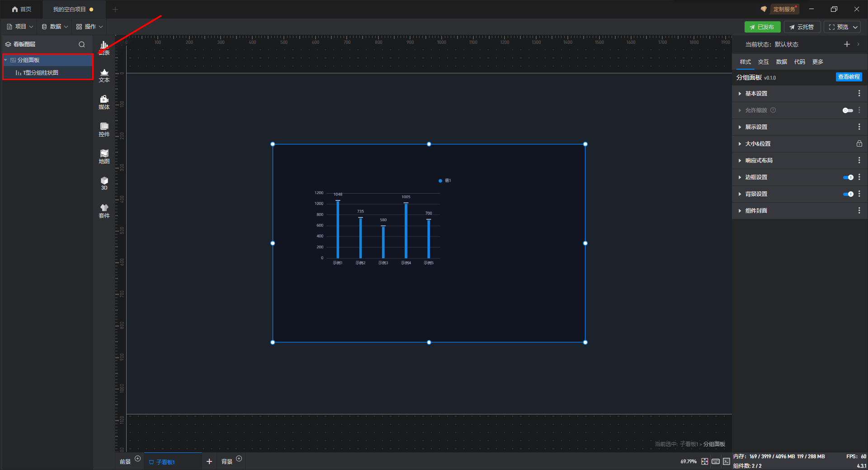Click the 查看教程 button
The height and width of the screenshot is (470, 868).
[x=849, y=77]
